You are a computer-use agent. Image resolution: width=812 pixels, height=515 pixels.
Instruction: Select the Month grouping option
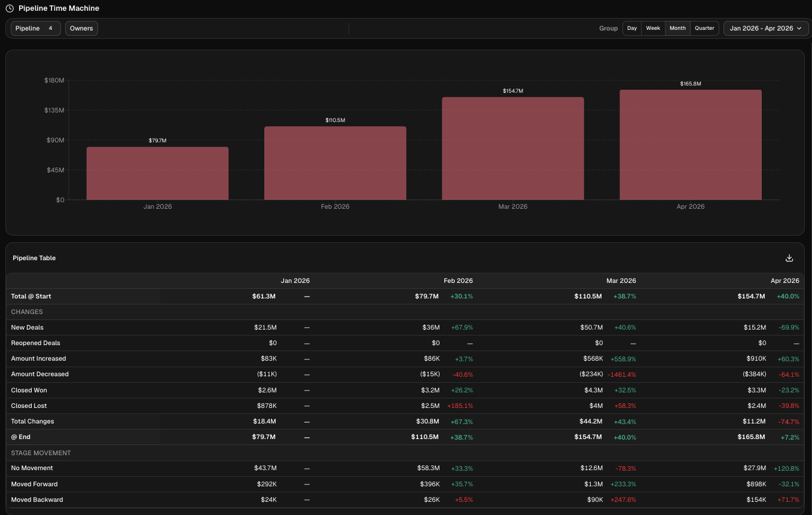[677, 28]
